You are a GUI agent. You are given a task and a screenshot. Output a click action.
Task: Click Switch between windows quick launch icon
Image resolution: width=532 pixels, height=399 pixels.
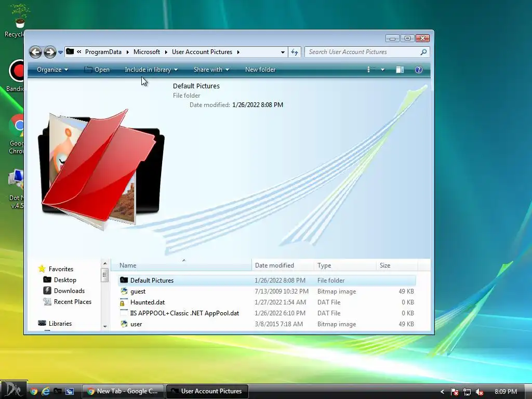point(70,391)
